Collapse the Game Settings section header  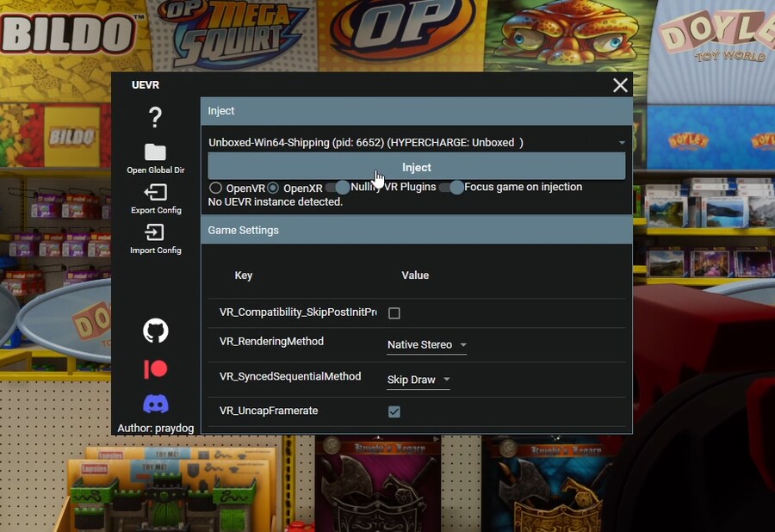pos(417,231)
